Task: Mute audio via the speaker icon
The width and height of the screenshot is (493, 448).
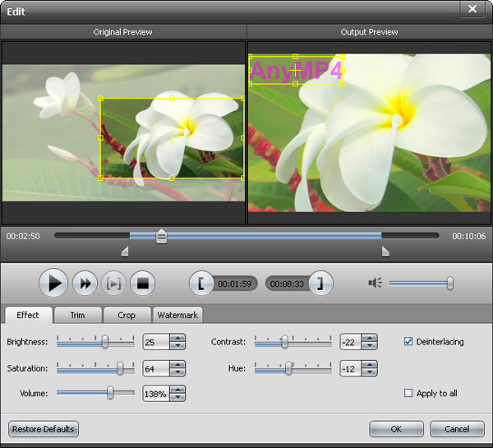Action: coord(376,283)
